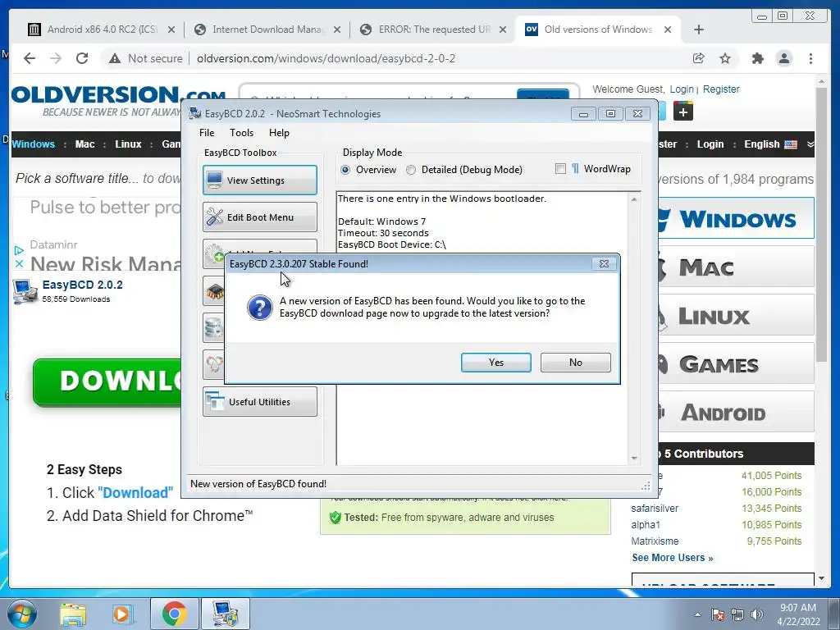This screenshot has height=630, width=840.
Task: Click Yes in EasyBCD update dialog
Action: [496, 363]
